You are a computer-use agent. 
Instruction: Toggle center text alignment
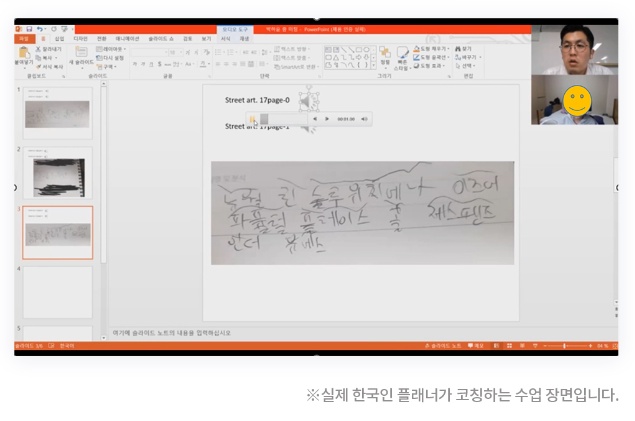(x=226, y=64)
